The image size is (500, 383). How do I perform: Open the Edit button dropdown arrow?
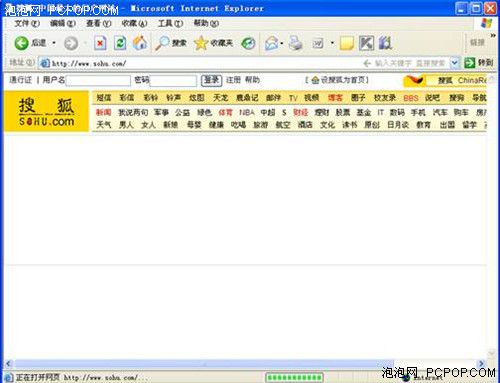(332, 43)
